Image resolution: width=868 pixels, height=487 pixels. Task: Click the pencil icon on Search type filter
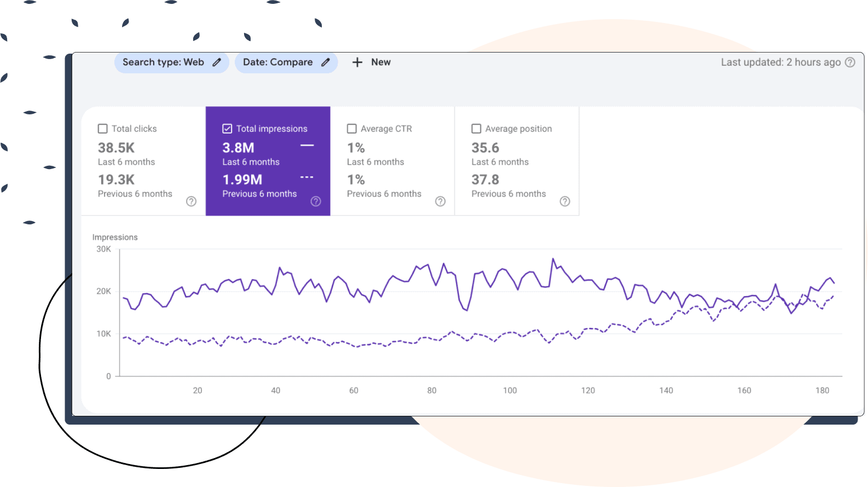pyautogui.click(x=217, y=62)
